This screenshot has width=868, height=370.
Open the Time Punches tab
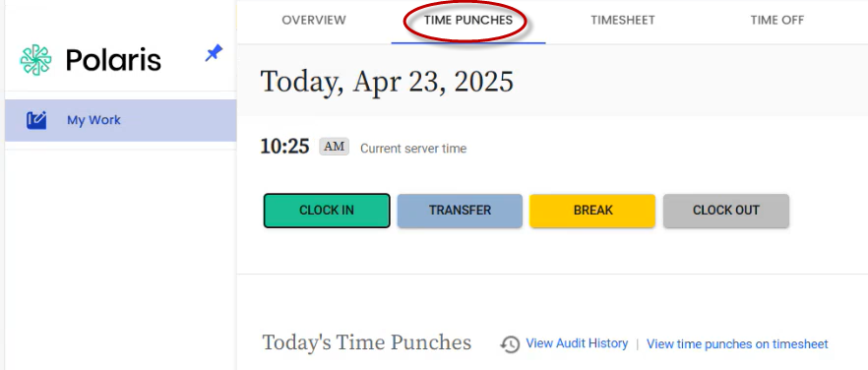(468, 21)
